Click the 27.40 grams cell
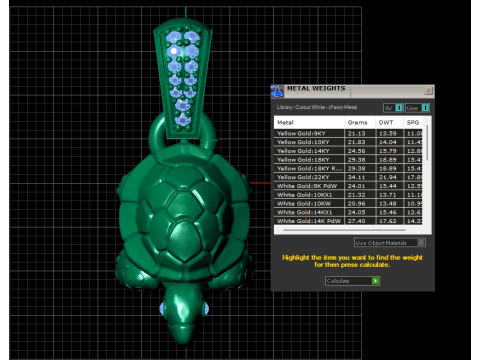This screenshot has height=360, width=480. tap(360, 221)
